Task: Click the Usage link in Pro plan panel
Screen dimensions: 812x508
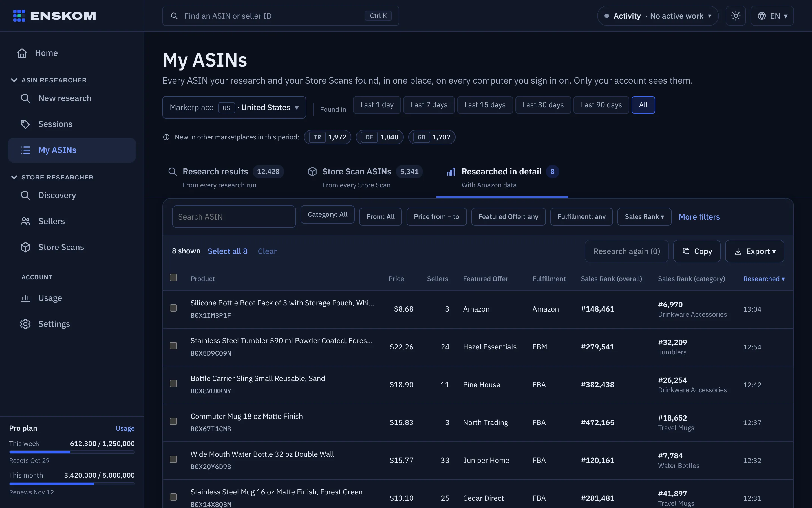Action: (x=125, y=428)
